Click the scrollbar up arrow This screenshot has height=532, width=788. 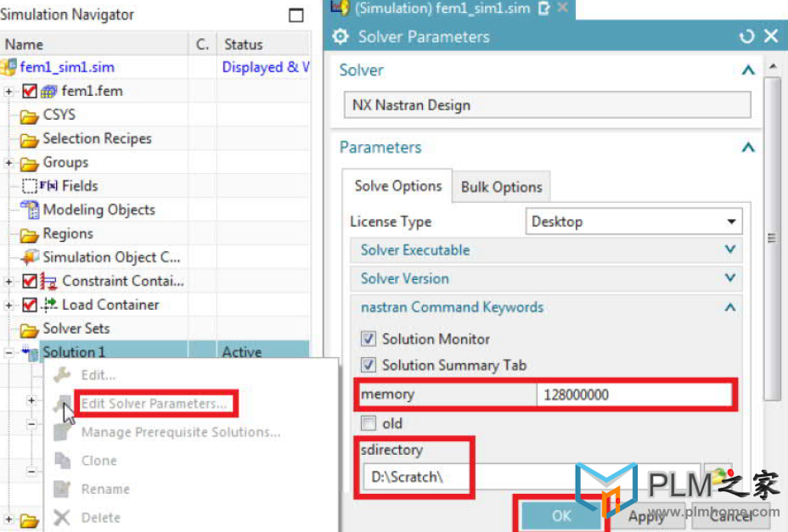773,67
